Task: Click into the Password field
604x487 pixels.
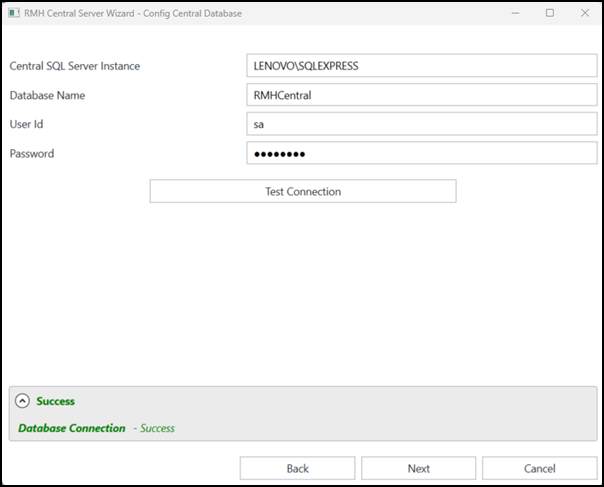Action: click(x=422, y=153)
